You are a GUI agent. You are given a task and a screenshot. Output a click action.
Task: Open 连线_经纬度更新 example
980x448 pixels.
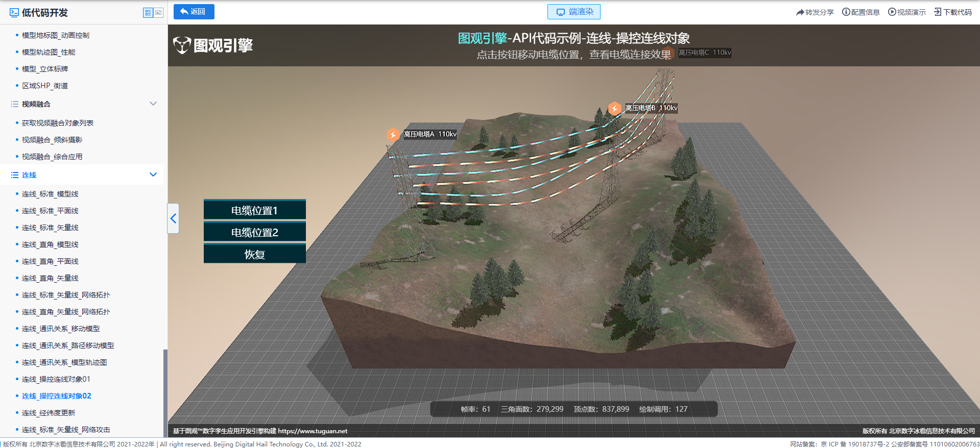coord(49,413)
